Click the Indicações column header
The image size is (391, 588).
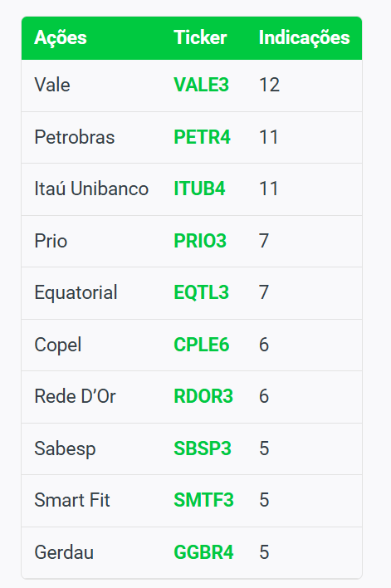304,38
